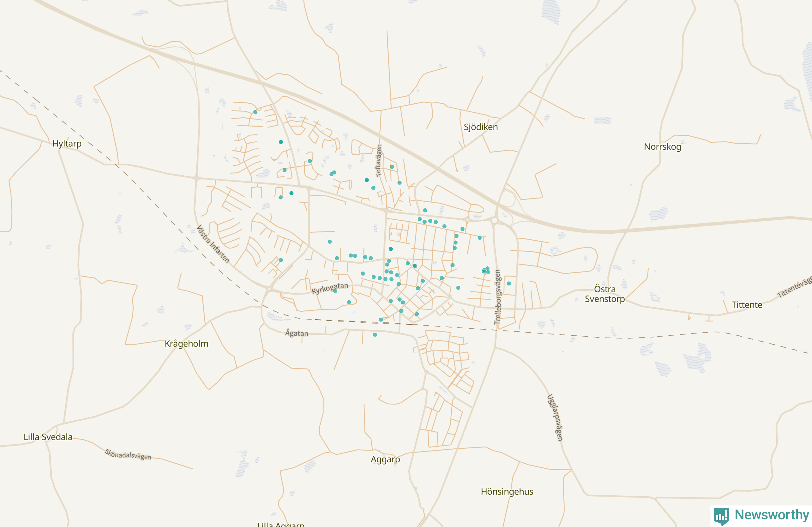Image resolution: width=812 pixels, height=527 pixels.
Task: Click the Toftavägen road label
Action: click(x=378, y=160)
